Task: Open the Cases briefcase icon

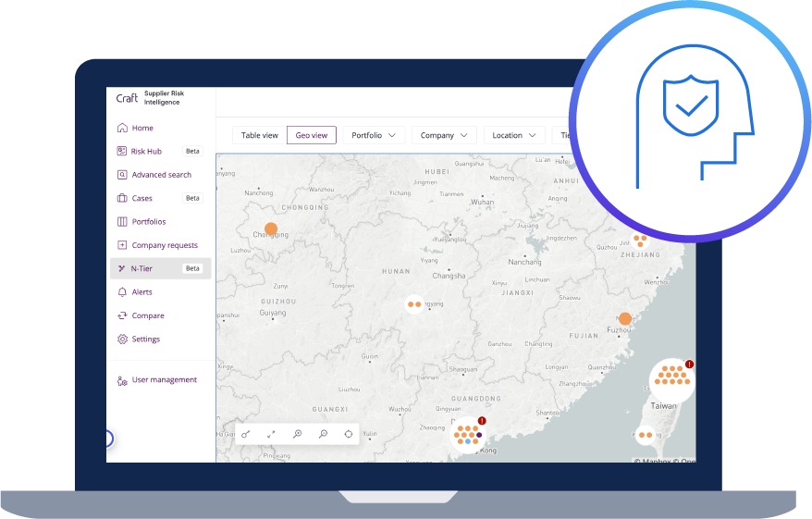Action: (x=122, y=198)
